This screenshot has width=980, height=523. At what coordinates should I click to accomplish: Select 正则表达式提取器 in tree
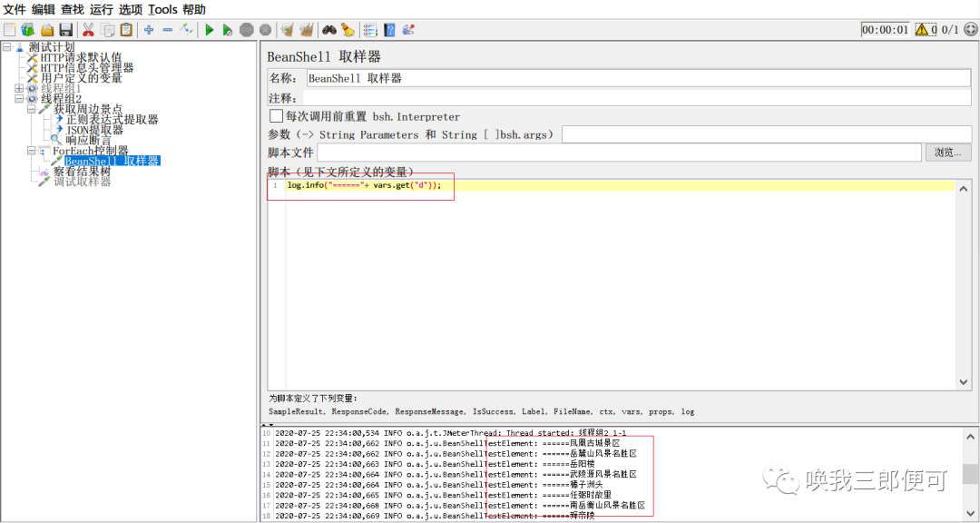pyautogui.click(x=112, y=120)
